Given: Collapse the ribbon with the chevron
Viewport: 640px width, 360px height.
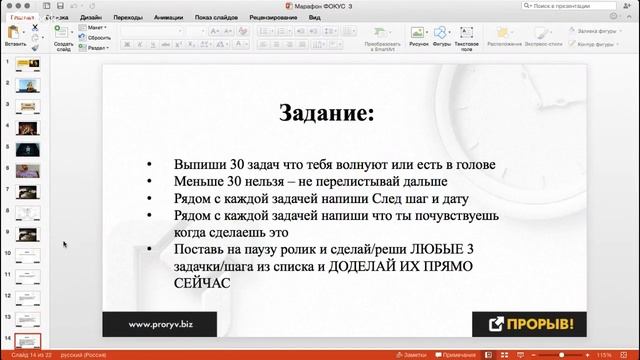Looking at the screenshot, I should click(629, 17).
